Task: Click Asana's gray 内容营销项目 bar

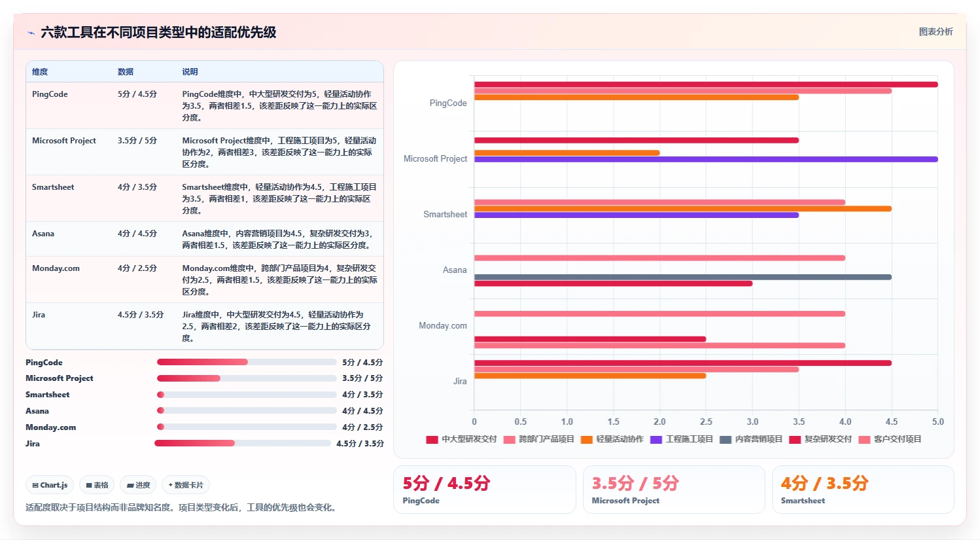Action: point(683,277)
